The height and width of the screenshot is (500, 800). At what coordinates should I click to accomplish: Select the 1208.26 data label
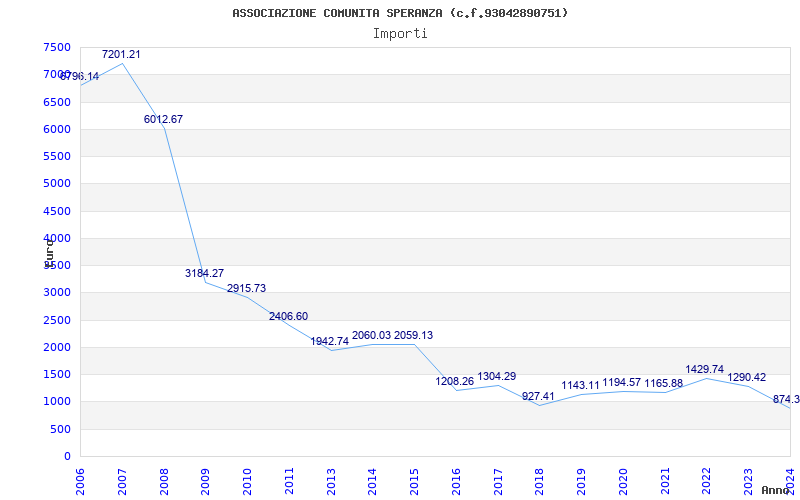[x=455, y=381]
